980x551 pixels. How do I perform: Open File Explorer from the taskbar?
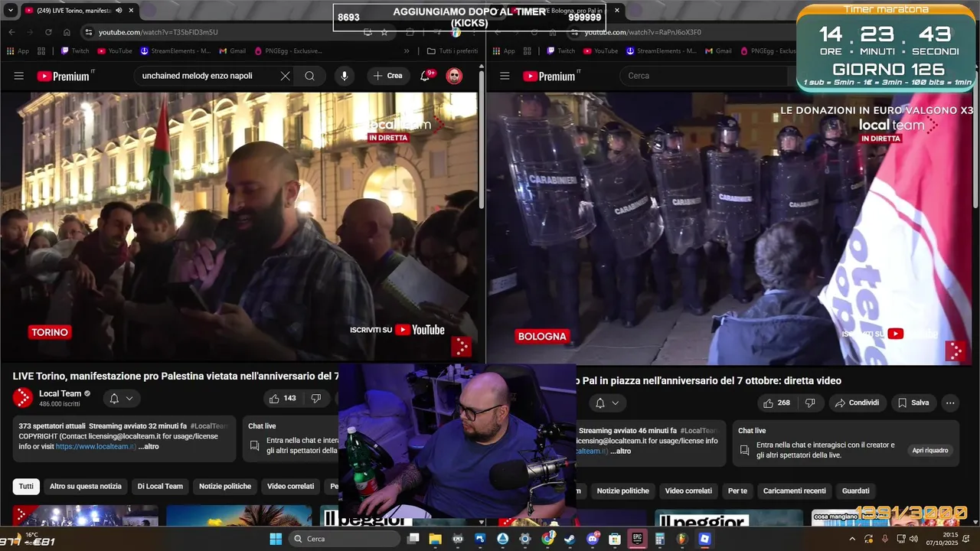[x=435, y=539]
